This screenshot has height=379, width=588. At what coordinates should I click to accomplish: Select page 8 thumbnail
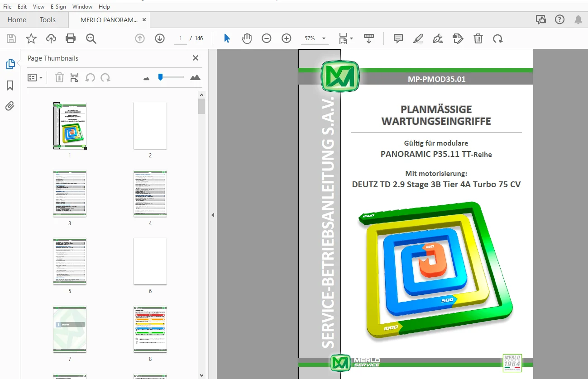tap(150, 329)
